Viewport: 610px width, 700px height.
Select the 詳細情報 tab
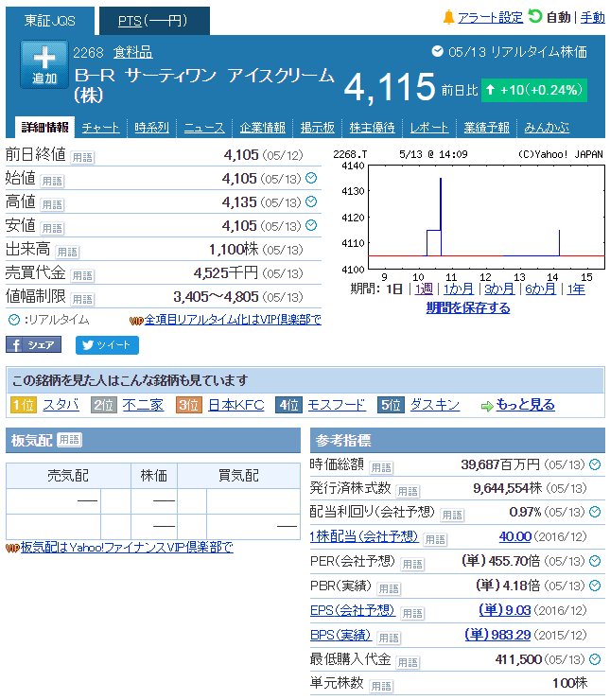(44, 128)
